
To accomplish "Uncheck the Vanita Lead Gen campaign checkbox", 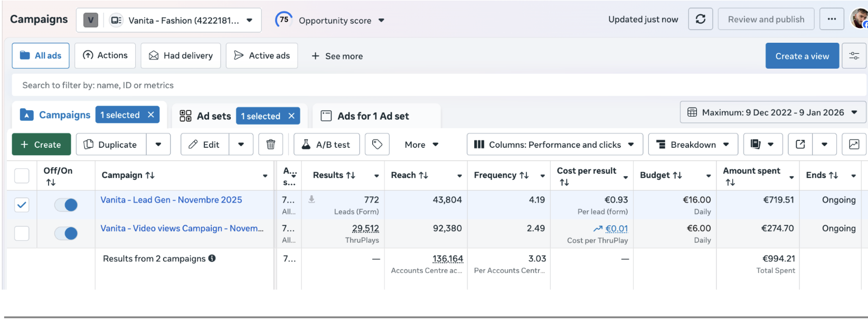I will pos(22,205).
